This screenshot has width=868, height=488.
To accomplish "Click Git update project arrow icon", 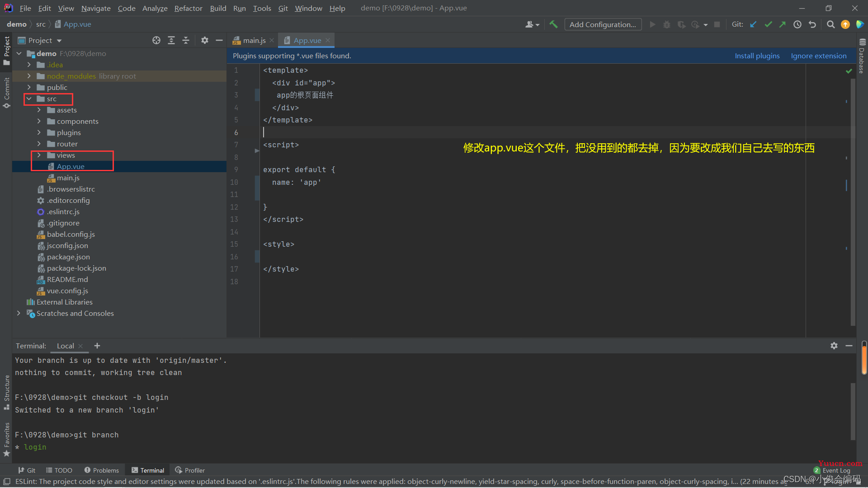I will [753, 24].
